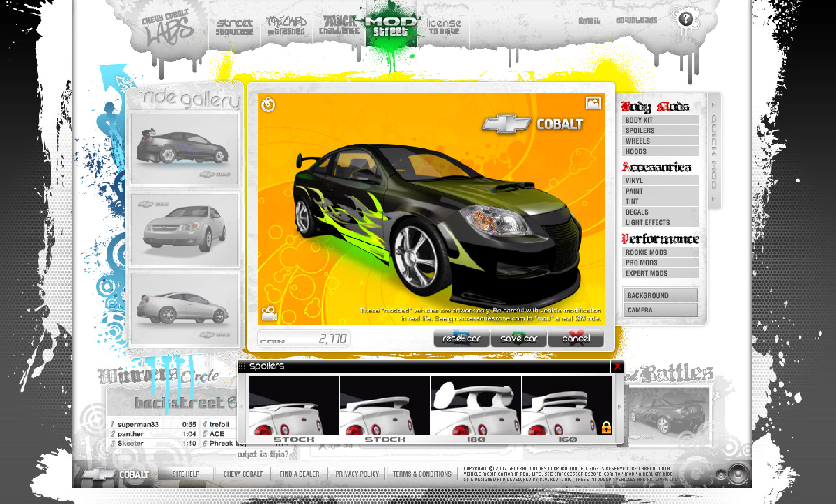
Task: Select the silver rear-view coupe in ride gallery
Action: click(x=185, y=309)
